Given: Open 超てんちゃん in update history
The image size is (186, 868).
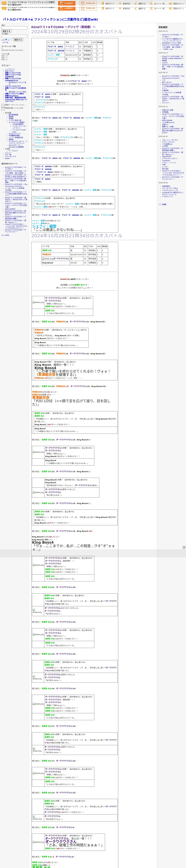Looking at the screenshot, I should [x=167, y=82].
